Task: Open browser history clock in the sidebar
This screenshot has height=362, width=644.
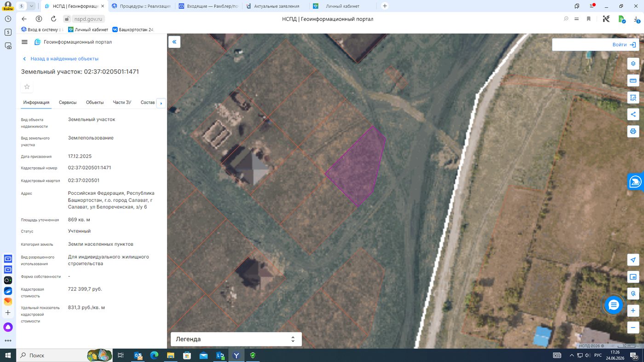Action: [x=8, y=19]
